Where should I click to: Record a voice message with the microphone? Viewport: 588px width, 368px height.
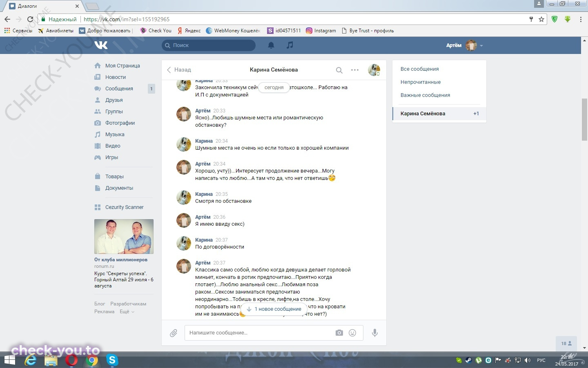click(374, 333)
